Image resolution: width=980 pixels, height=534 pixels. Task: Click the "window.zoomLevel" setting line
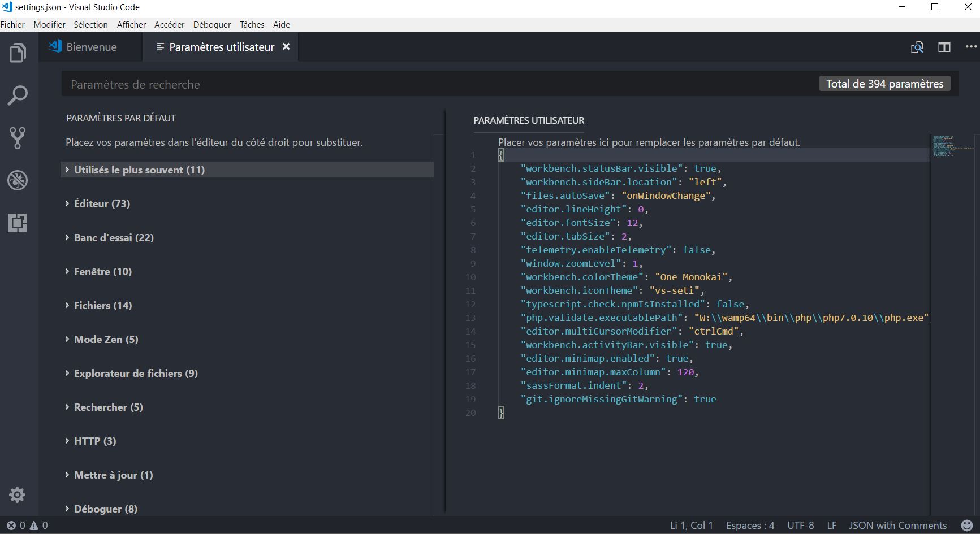click(x=582, y=263)
